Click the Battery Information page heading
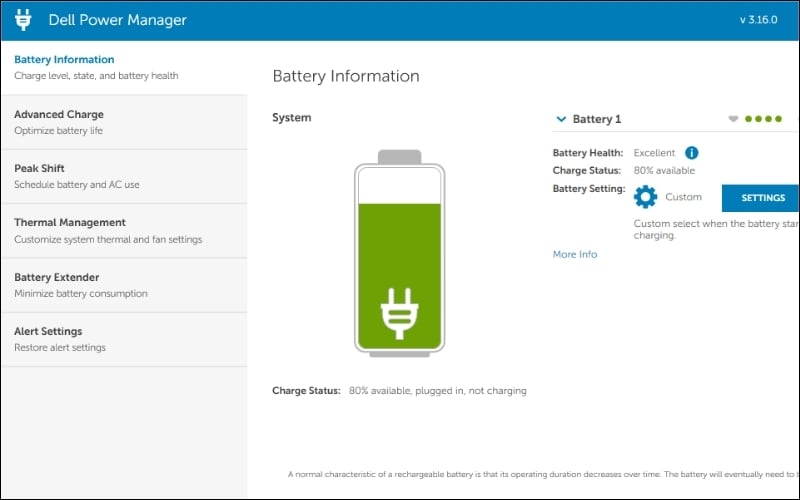This screenshot has width=800, height=500. pyautogui.click(x=346, y=76)
